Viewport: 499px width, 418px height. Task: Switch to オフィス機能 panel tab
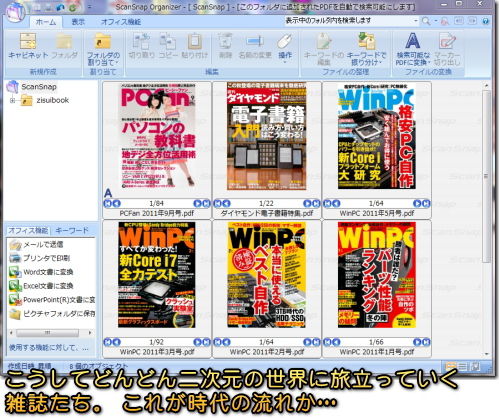28,230
